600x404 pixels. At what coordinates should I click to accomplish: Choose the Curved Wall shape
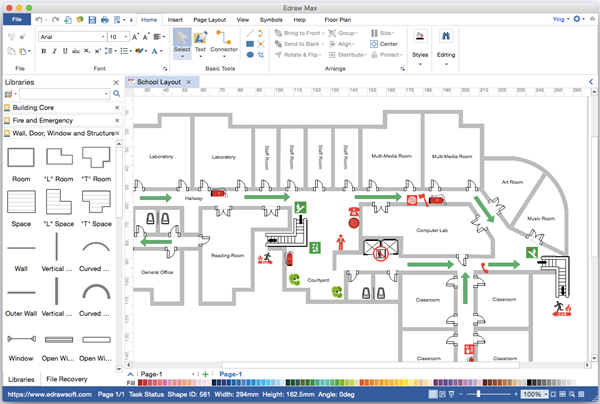coord(96,249)
